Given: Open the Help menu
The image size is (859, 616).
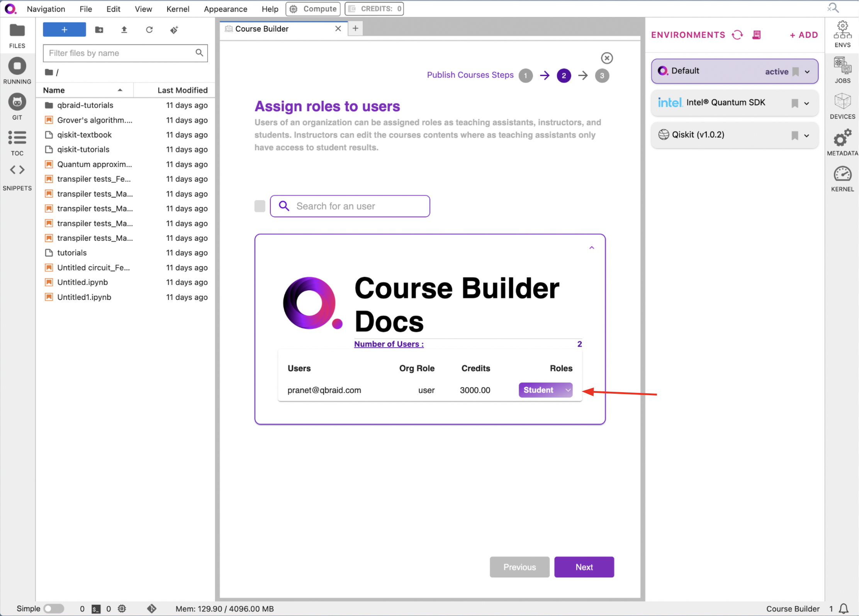Looking at the screenshot, I should pyautogui.click(x=270, y=8).
